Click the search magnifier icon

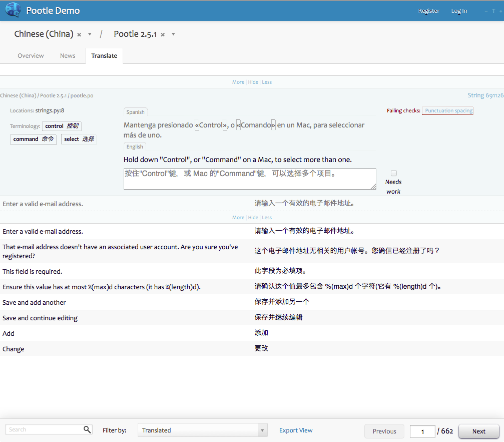tap(87, 429)
